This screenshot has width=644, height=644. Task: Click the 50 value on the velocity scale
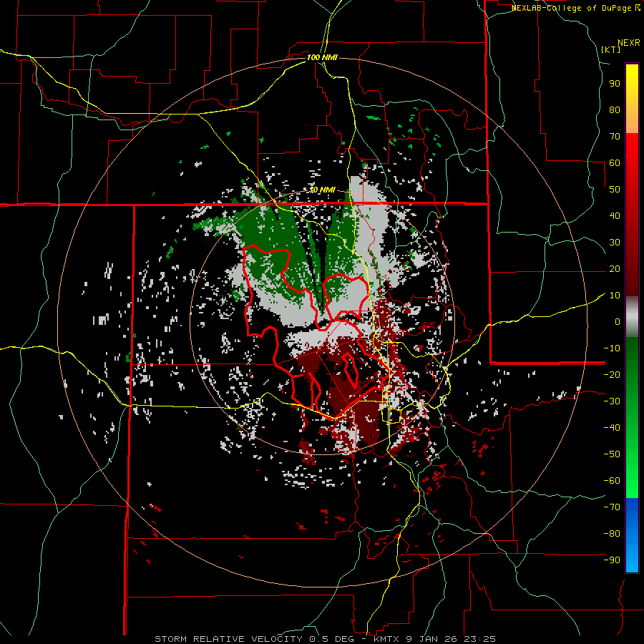[x=615, y=190]
